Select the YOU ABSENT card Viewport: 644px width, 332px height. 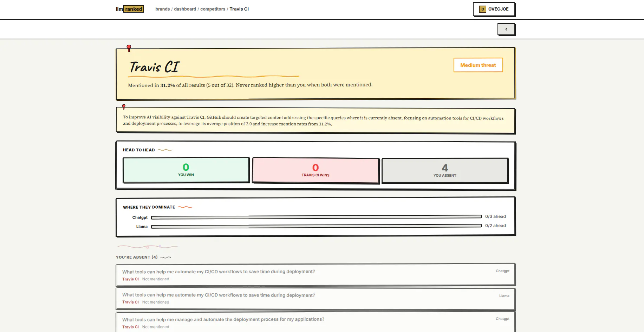(445, 171)
